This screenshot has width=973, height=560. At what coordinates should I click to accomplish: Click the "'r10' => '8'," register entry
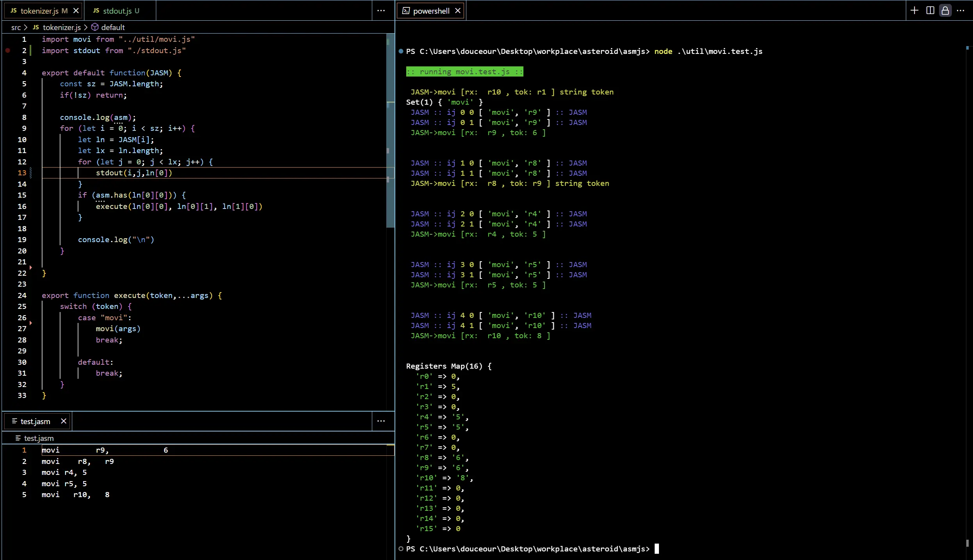click(x=444, y=478)
